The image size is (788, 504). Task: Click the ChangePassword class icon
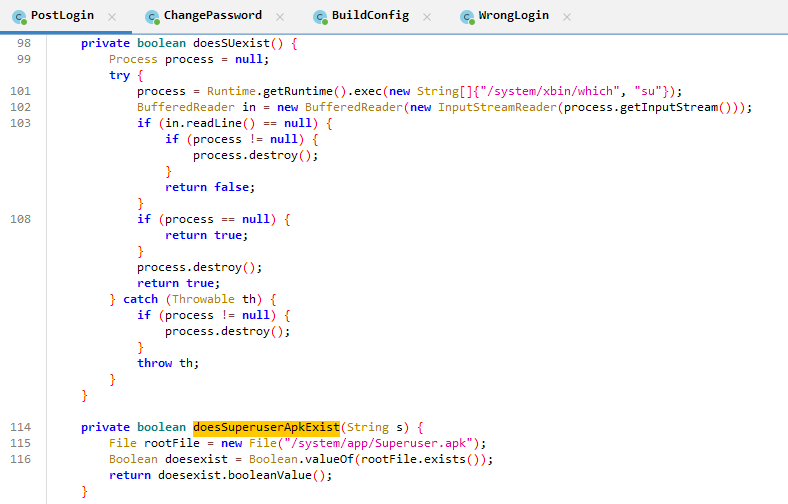pos(152,17)
